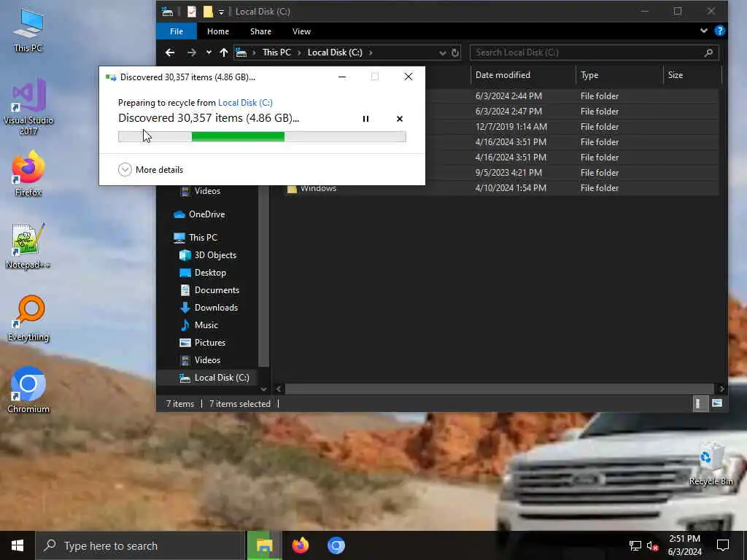747x560 pixels.
Task: Click the Explorer Help question mark icon
Action: tap(720, 31)
